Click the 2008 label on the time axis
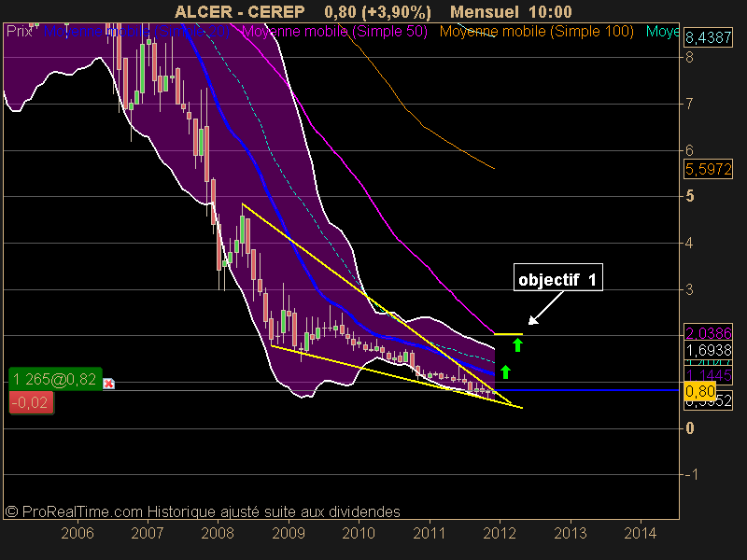Viewport: 747px width, 560px height. (x=218, y=533)
